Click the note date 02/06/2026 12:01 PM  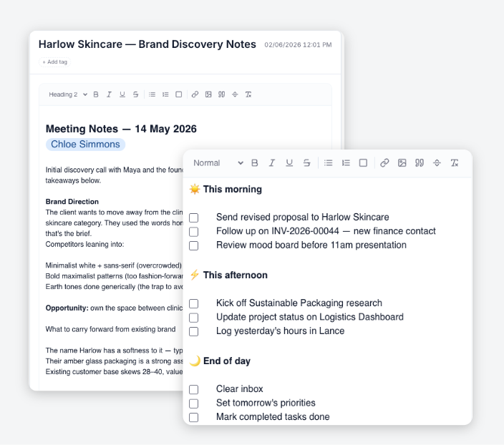(x=298, y=45)
